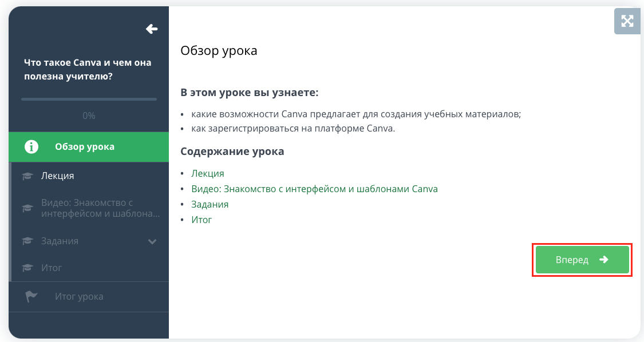This screenshot has width=644, height=342.
Task: Click the lesson title Что такое Canva
Action: 88,69
